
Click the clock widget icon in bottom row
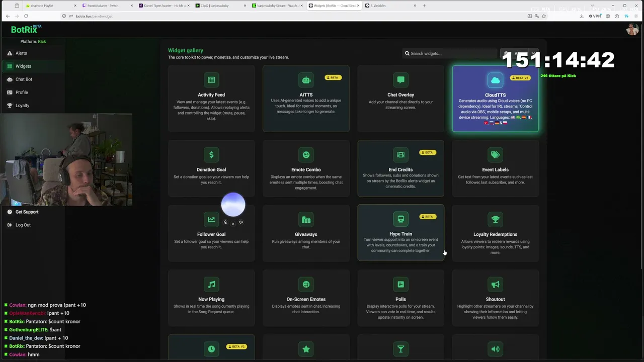tap(211, 349)
